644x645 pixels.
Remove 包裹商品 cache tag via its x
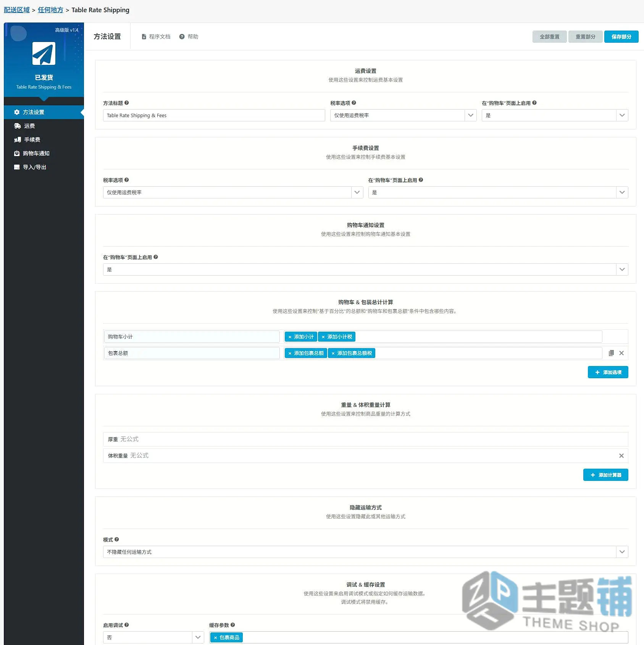pos(215,638)
